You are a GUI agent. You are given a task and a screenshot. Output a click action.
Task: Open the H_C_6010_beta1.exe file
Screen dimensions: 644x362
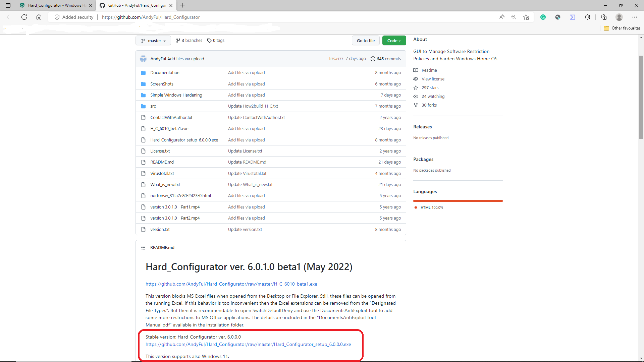click(x=169, y=129)
